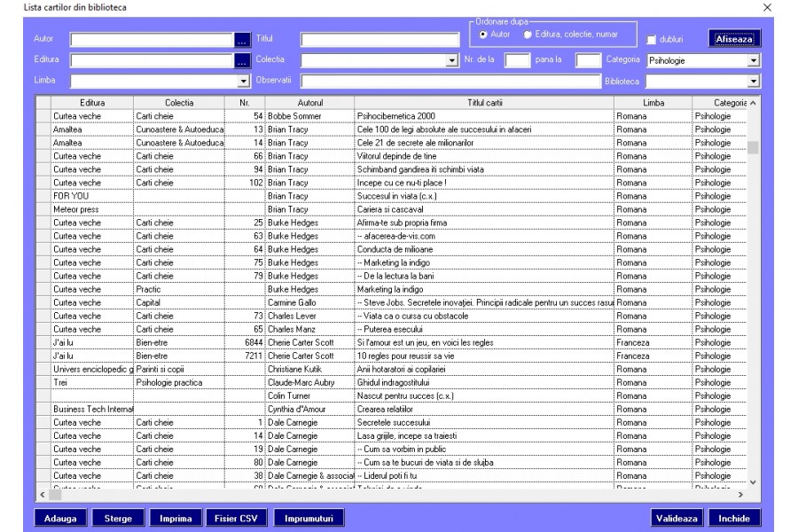Click Psihologie practica collection cell
The height and width of the screenshot is (532, 798).
[x=179, y=382]
